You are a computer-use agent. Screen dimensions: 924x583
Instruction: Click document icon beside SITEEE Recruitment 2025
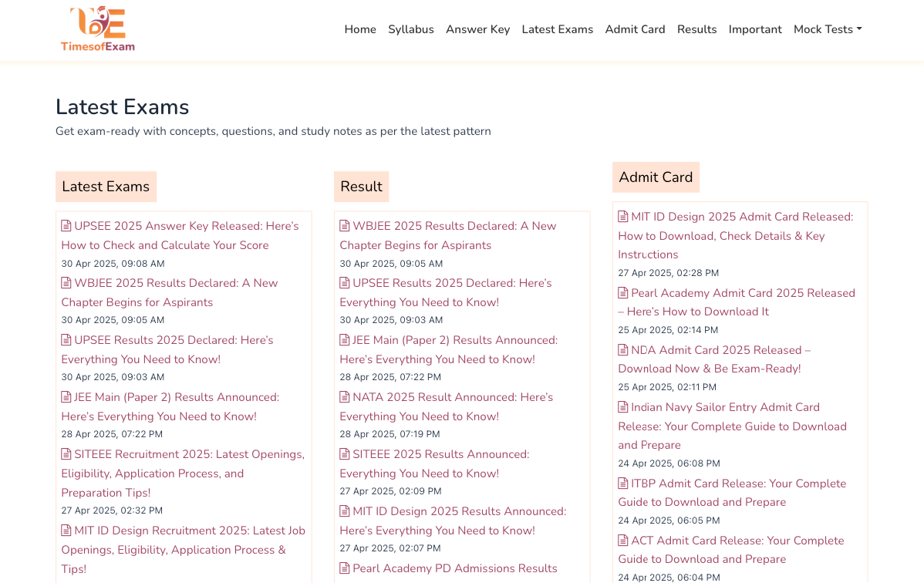pyautogui.click(x=66, y=454)
